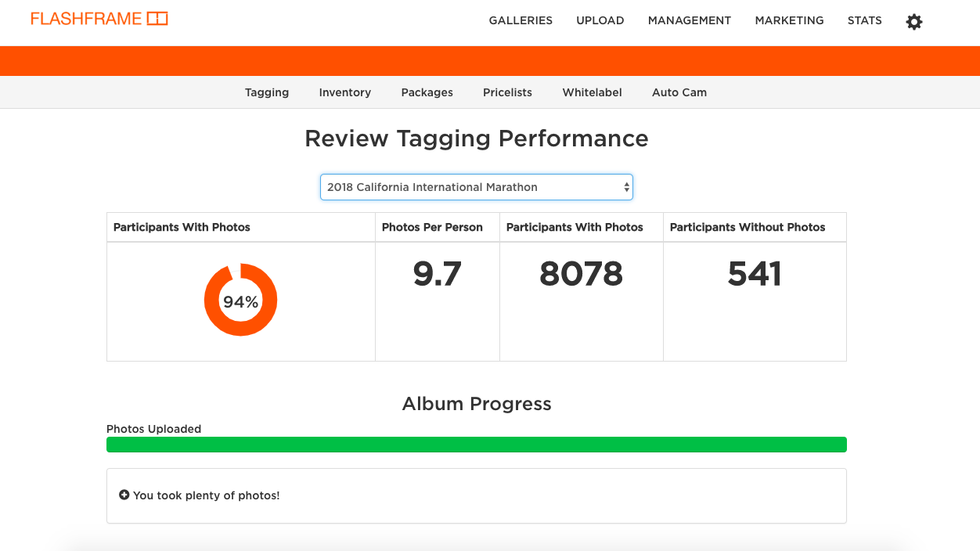Select the Pricelists tab
The height and width of the screenshot is (551, 980).
click(507, 92)
